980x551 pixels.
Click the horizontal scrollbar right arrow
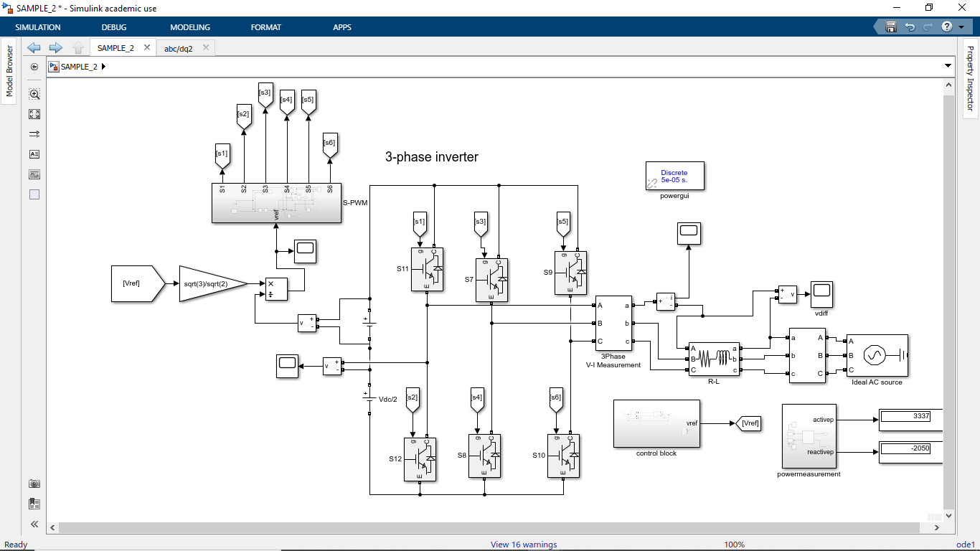(938, 527)
